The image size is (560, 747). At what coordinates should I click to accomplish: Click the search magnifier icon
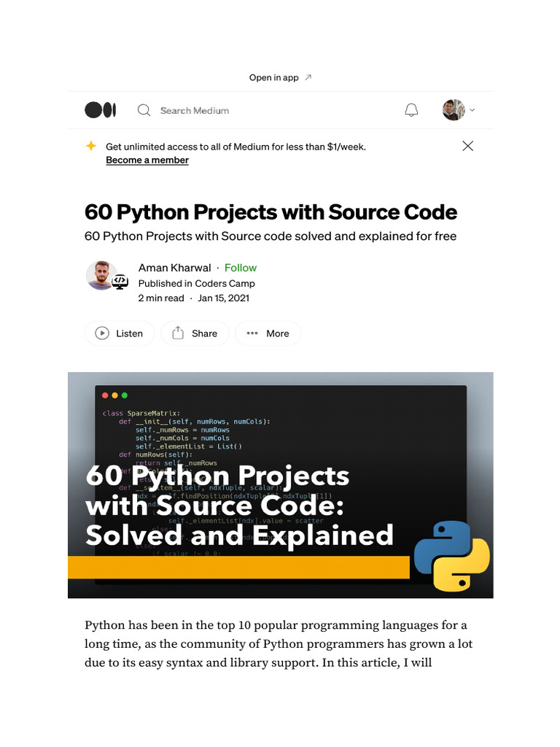coord(144,110)
